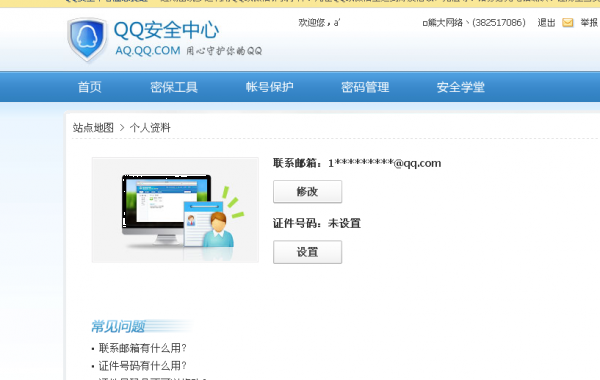Click 设置 to set ID number
Viewport: 600px width, 380px height.
coord(307,252)
